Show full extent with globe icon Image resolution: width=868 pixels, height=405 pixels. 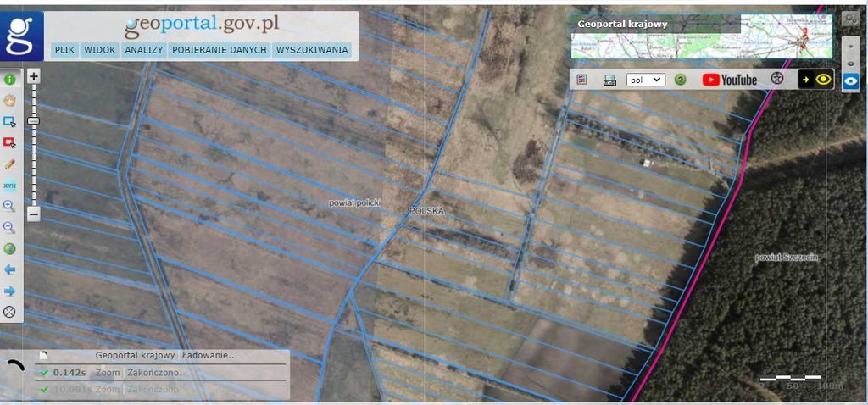pyautogui.click(x=10, y=248)
